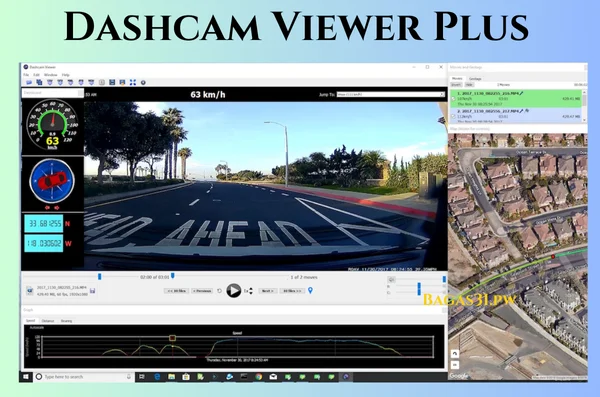Screen dimensions: 600x397
Task: Click the lower map zoom-out button
Action: [x=455, y=365]
